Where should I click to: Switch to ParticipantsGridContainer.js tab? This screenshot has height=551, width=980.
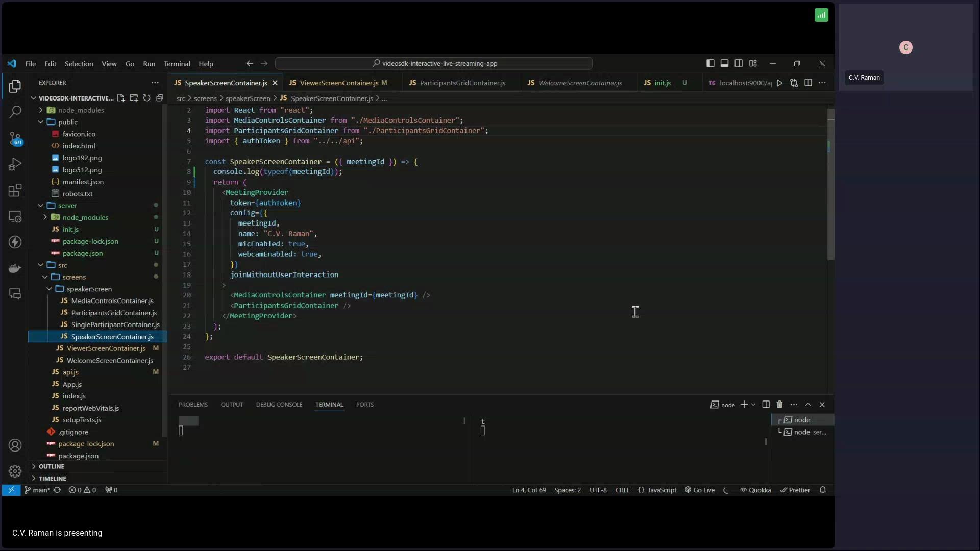pos(462,83)
